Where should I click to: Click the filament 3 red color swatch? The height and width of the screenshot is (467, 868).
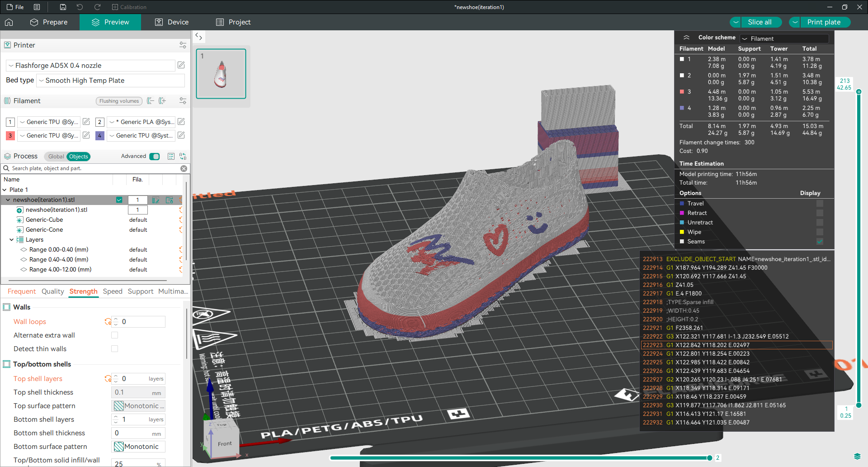point(10,135)
